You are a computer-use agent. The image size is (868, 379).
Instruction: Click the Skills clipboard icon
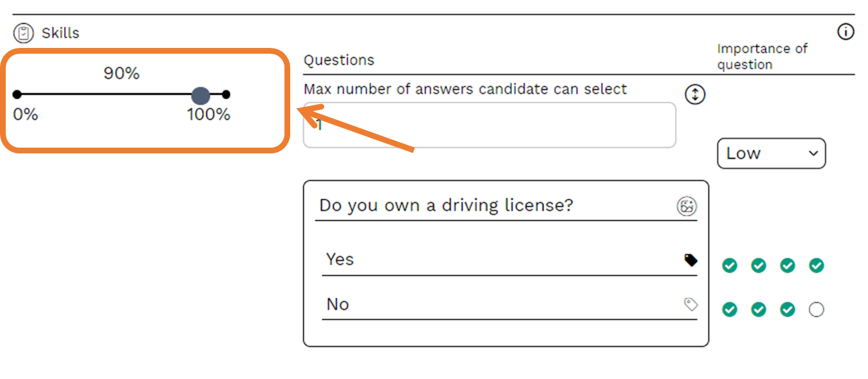[x=24, y=33]
